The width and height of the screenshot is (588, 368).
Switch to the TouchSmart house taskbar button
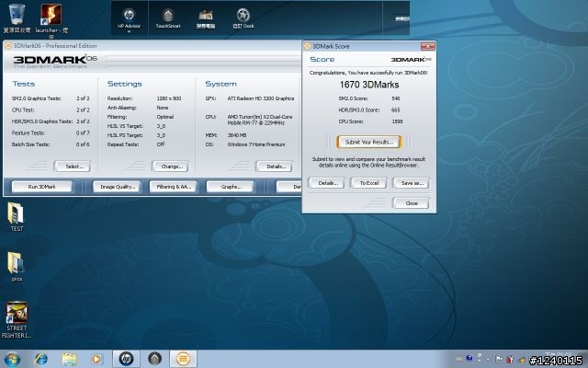tap(154, 359)
